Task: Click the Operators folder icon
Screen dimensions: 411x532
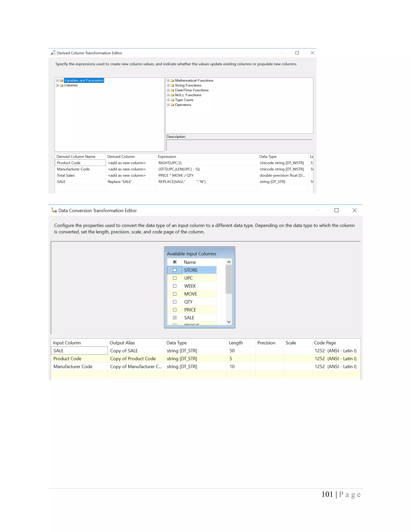Action: click(x=172, y=105)
